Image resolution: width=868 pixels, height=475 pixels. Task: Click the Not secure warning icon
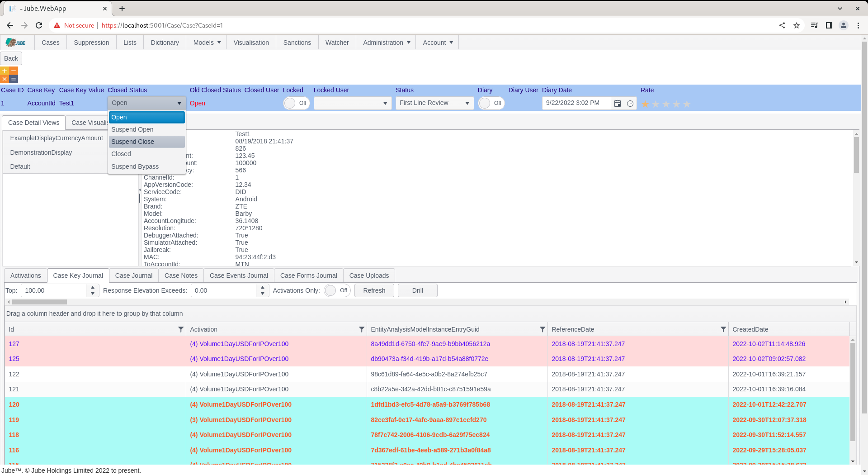pyautogui.click(x=57, y=25)
